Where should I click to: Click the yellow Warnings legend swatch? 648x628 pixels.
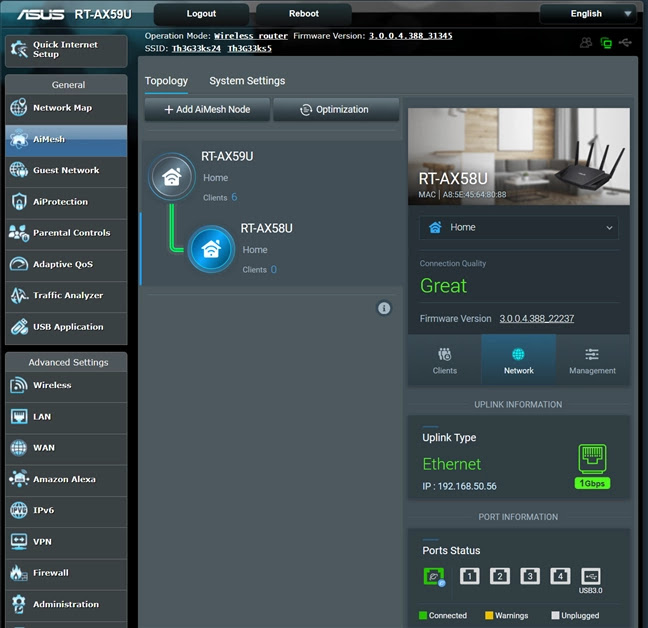click(x=489, y=616)
